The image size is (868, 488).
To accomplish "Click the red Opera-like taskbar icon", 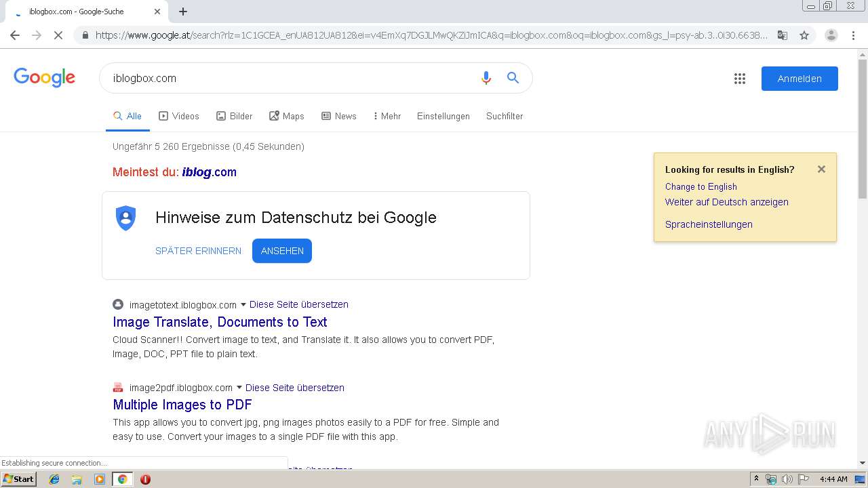I will point(145,479).
